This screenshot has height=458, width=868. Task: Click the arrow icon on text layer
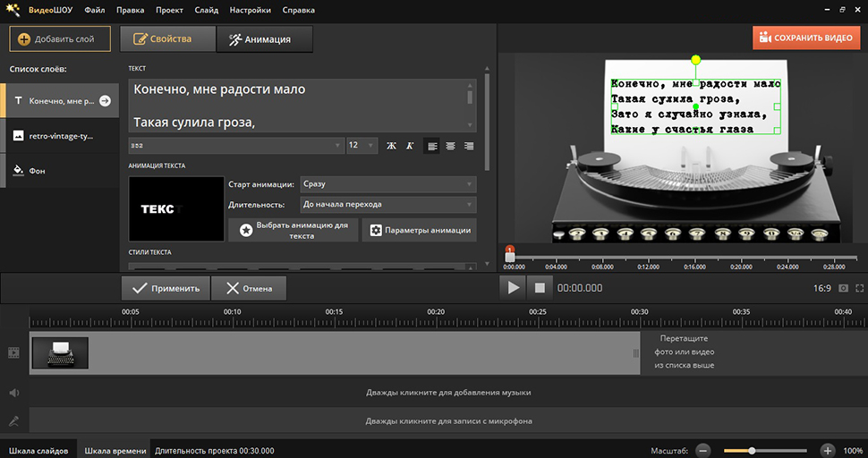tap(105, 101)
